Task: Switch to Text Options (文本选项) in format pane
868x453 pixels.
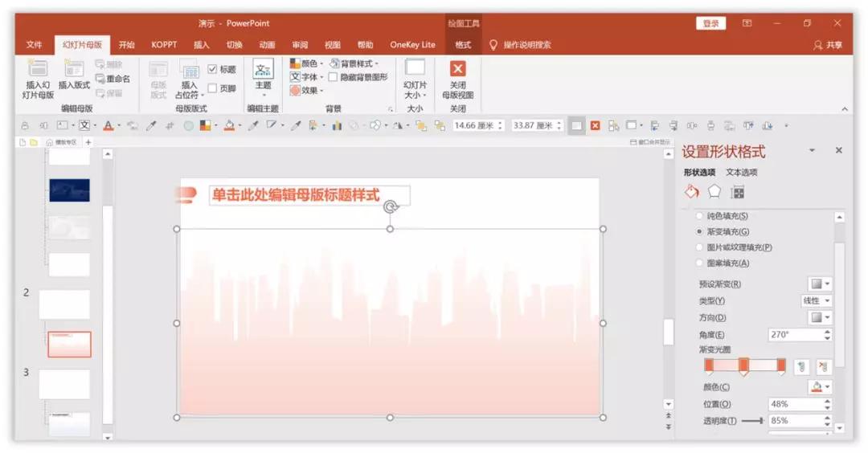Action: tap(741, 172)
